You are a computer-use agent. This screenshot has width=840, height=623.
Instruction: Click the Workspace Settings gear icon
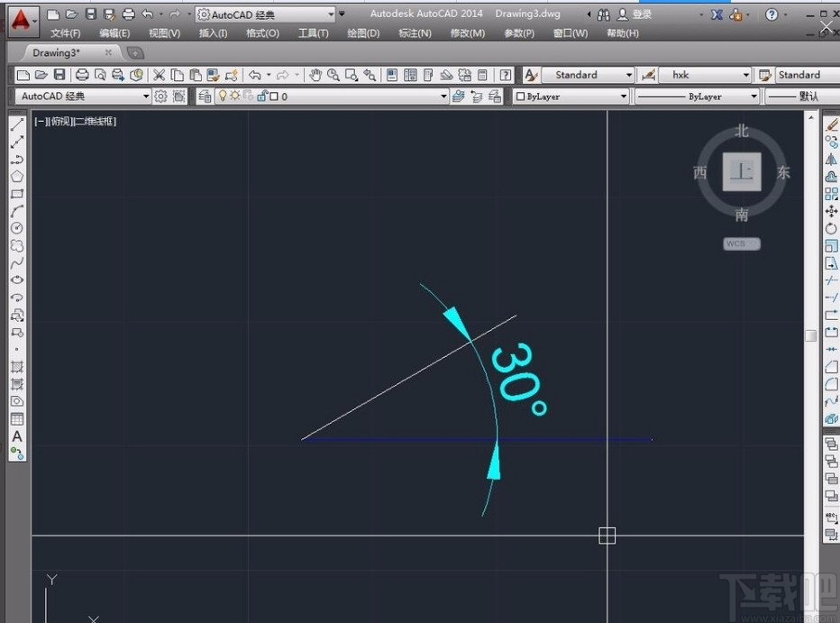coord(160,96)
